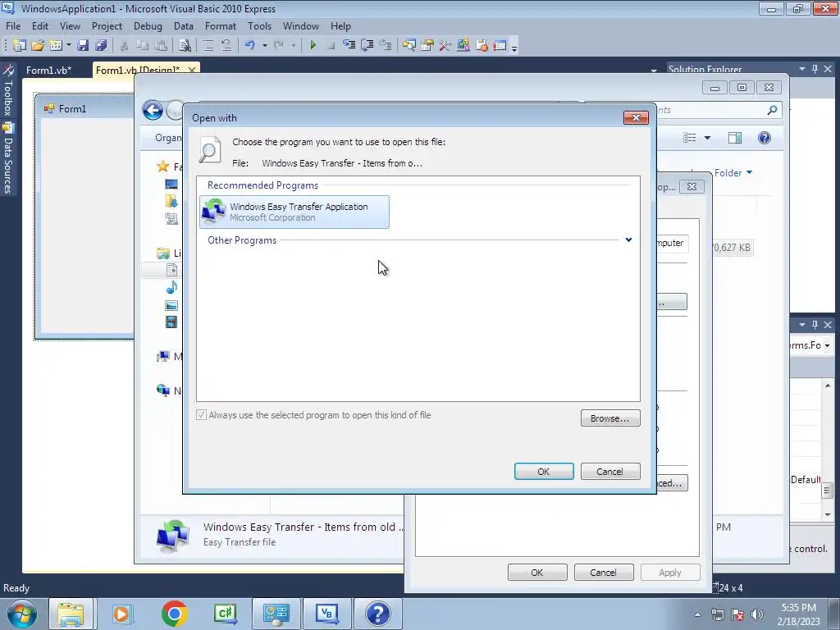Toggle the Properties panel auto-hide pin

tap(815, 325)
